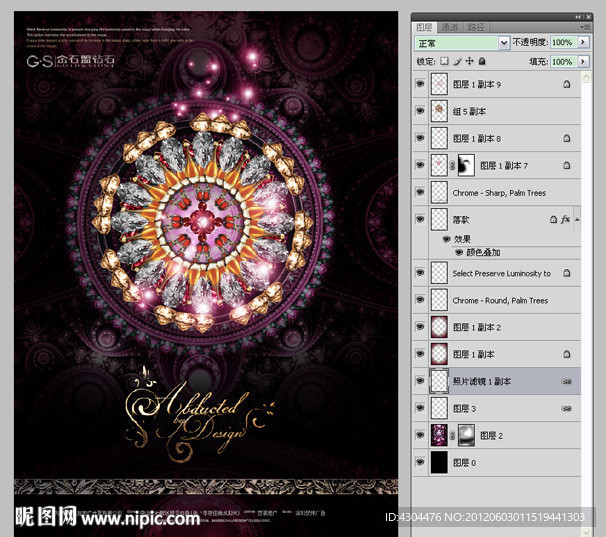
Task: Click lock icon on 图层 1 副本 9
Action: point(566,86)
